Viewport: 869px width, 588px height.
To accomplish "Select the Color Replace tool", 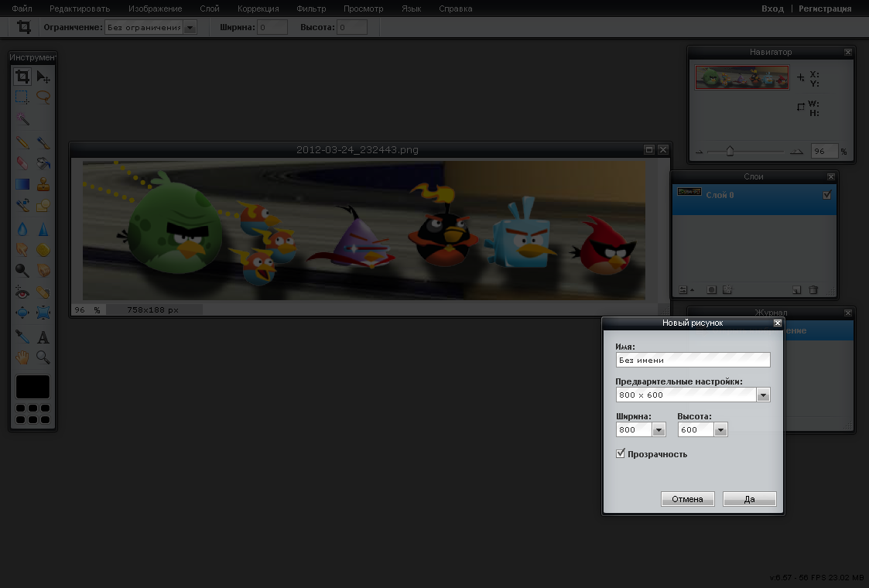I will click(x=22, y=205).
